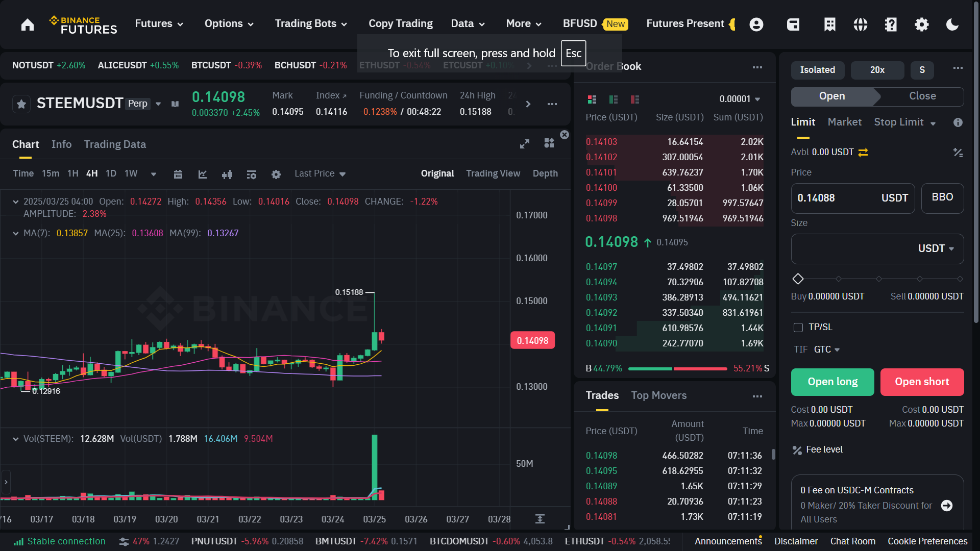Select the 1D timeframe
The image size is (980, 551).
coord(111,173)
